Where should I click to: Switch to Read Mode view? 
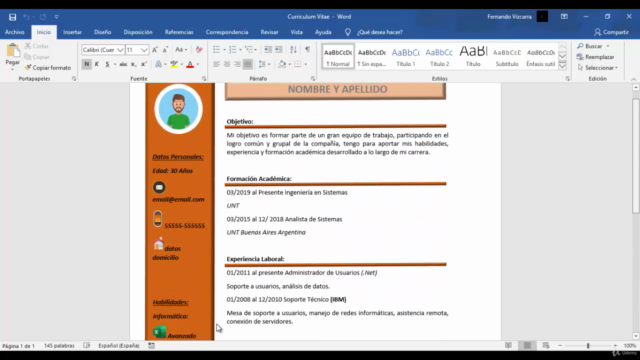point(508,345)
